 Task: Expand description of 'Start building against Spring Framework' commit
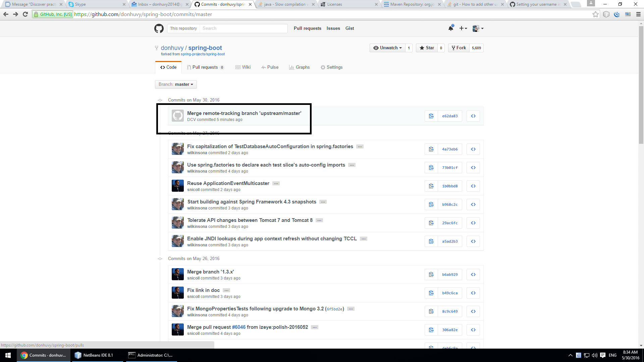(x=323, y=202)
